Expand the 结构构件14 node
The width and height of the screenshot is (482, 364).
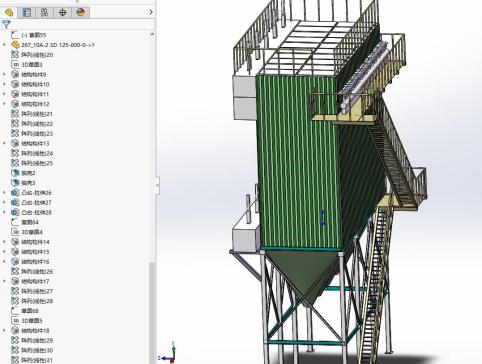4,242
